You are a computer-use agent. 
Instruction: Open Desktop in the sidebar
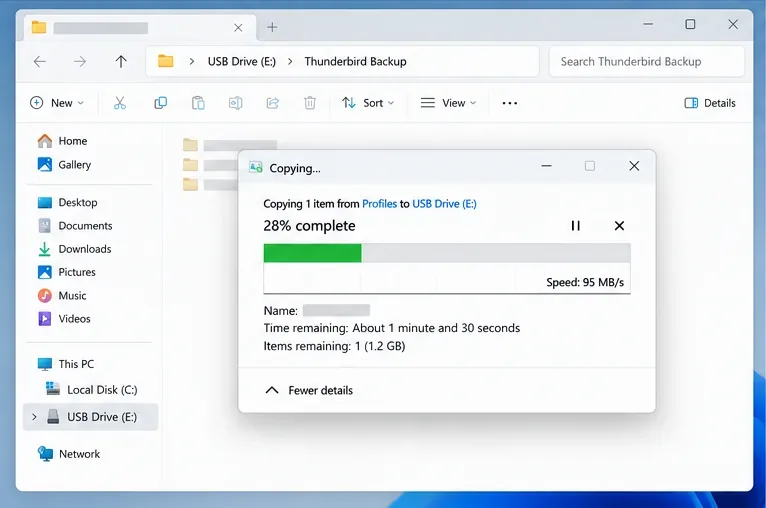coord(67,202)
